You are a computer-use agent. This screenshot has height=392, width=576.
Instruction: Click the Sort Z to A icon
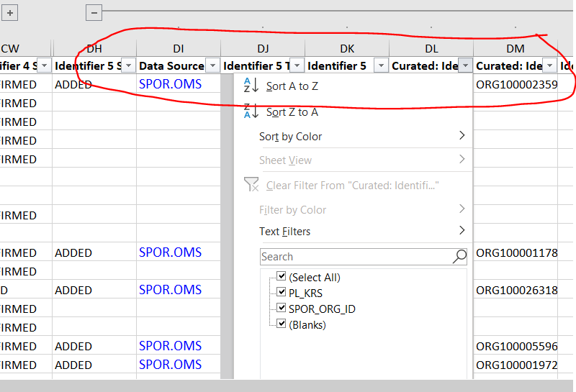pyautogui.click(x=251, y=111)
